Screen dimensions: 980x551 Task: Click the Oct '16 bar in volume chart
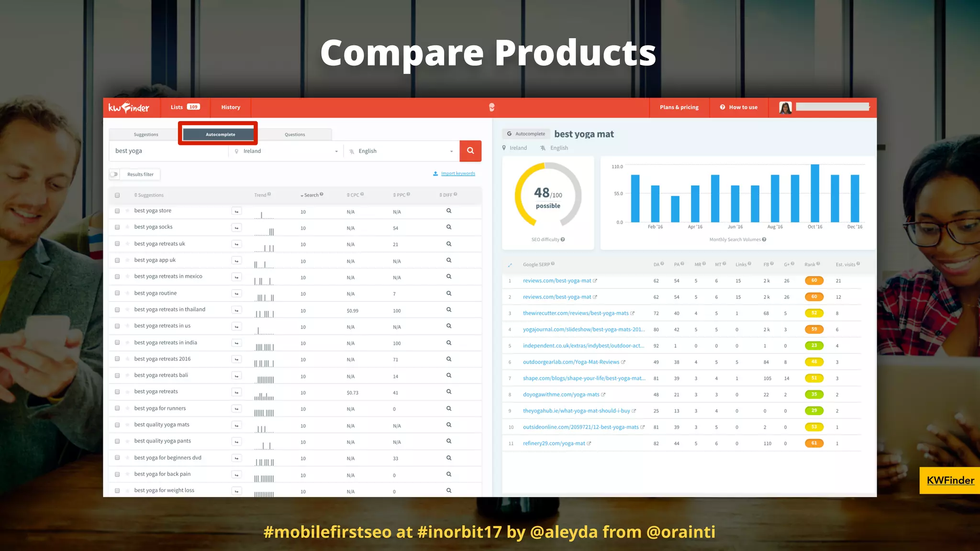click(x=815, y=193)
